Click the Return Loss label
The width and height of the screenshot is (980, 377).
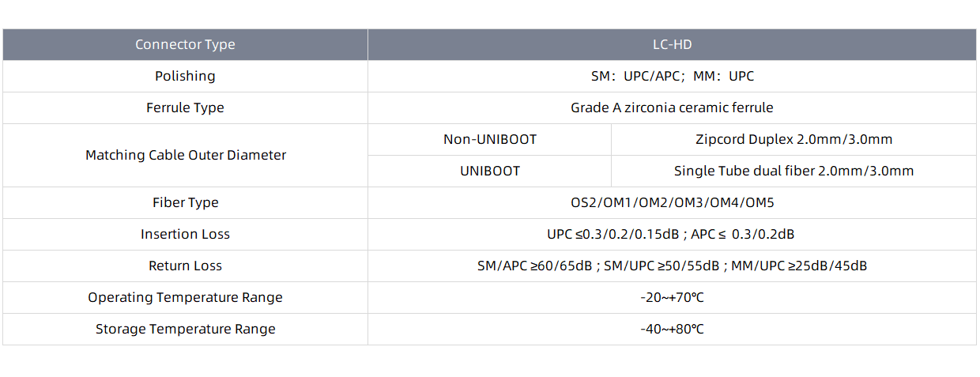(x=185, y=266)
